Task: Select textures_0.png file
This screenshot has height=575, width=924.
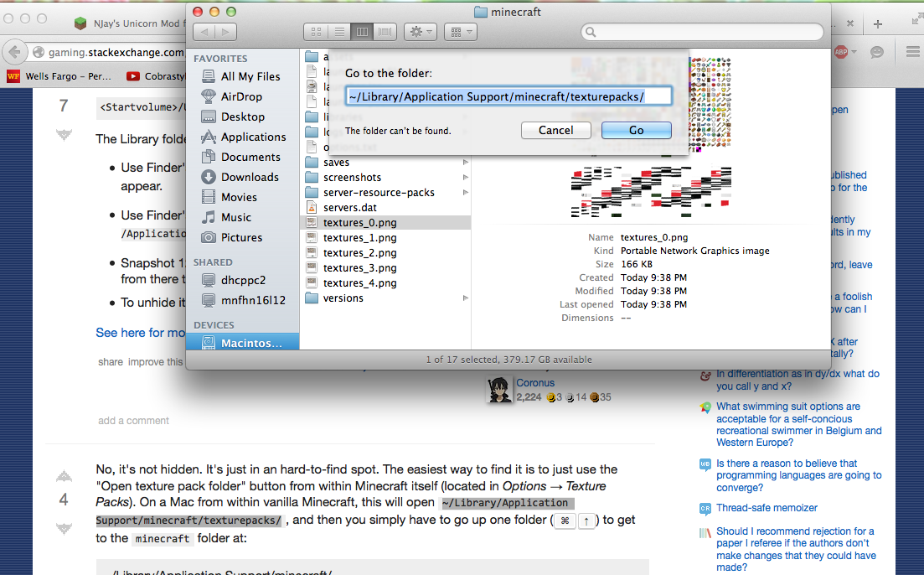Action: tap(386, 222)
